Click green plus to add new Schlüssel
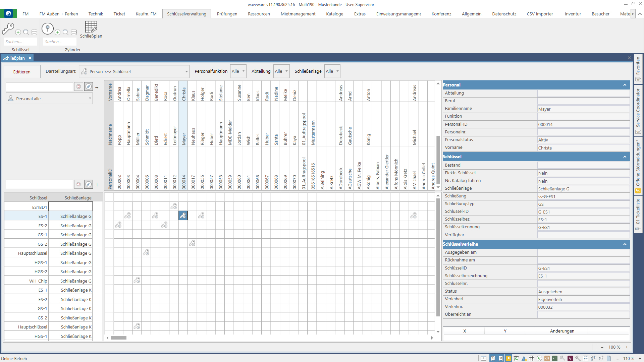Screen dimensions: 644x362 (x=18, y=33)
